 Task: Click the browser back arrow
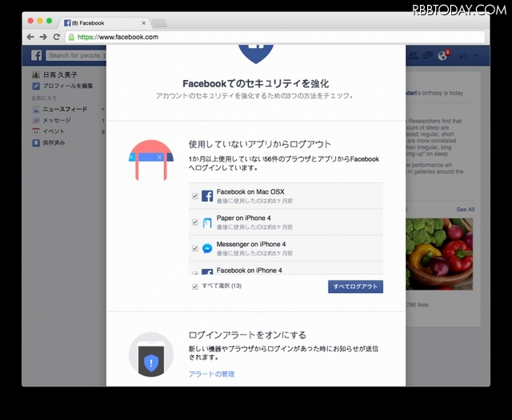30,37
